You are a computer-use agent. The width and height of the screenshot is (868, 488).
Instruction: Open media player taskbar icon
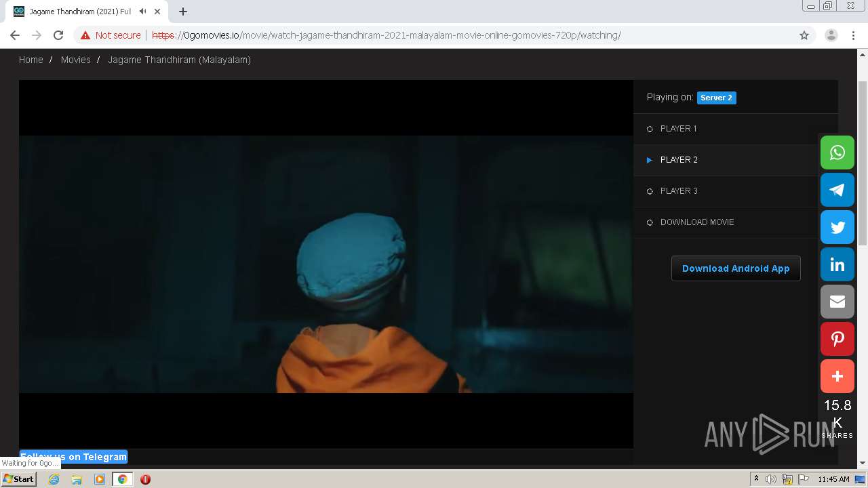click(100, 479)
